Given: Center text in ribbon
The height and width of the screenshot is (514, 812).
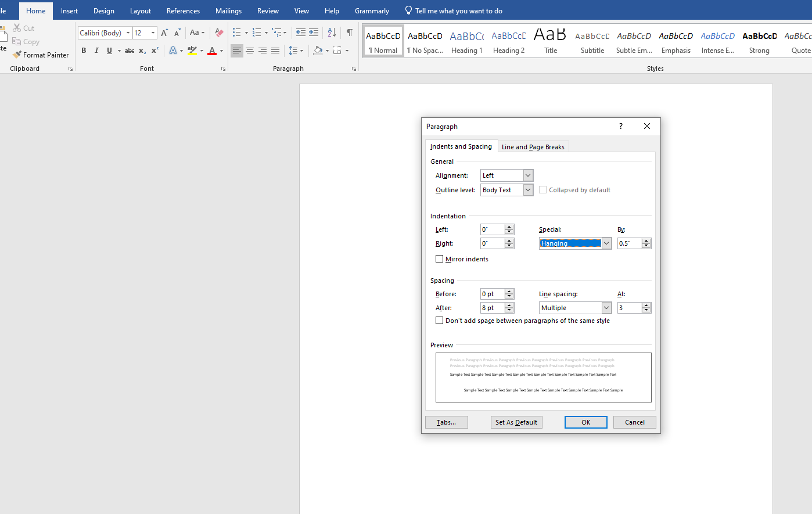Looking at the screenshot, I should (x=250, y=51).
